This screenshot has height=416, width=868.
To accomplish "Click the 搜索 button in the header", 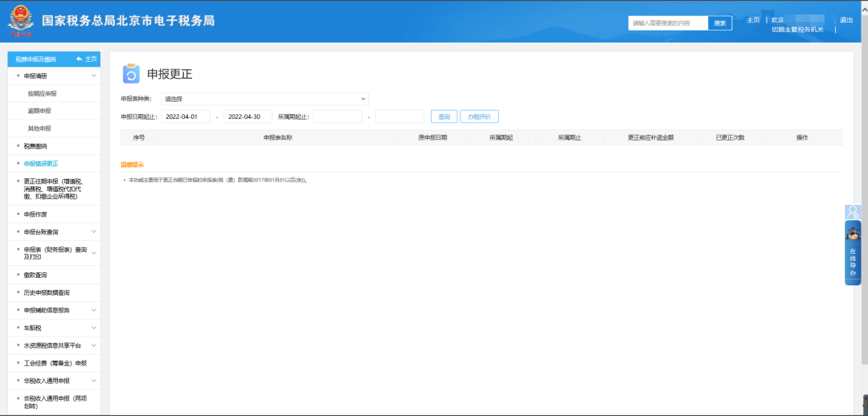I will point(719,23).
